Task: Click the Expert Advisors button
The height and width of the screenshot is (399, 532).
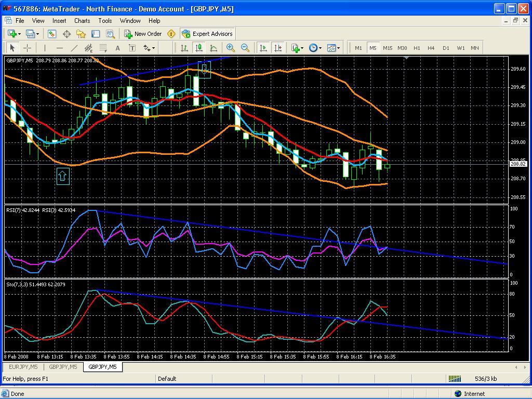Action: [207, 34]
